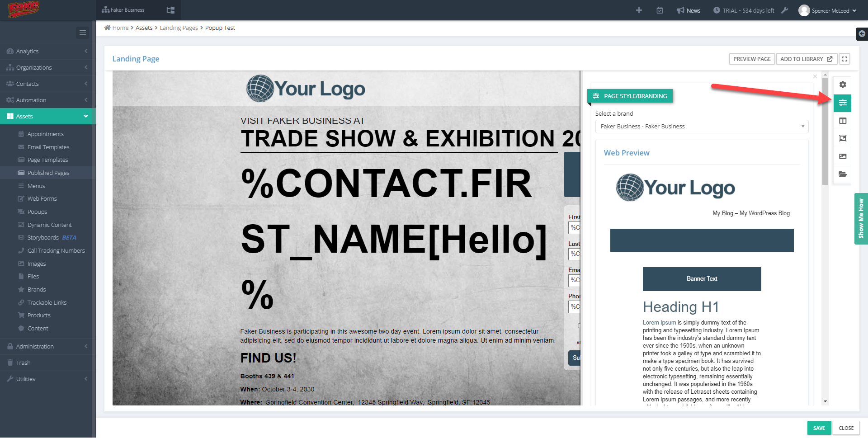The width and height of the screenshot is (868, 438).
Task: Open the Select a brand dropdown
Action: [702, 127]
